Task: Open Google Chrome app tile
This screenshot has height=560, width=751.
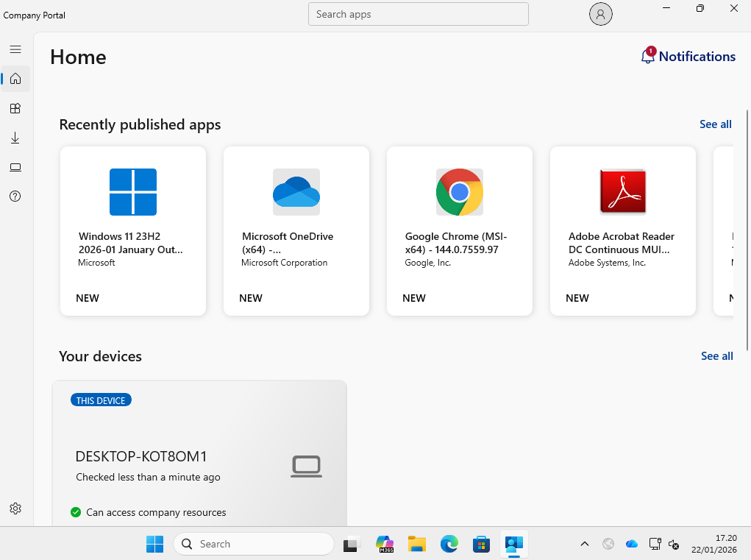Action: [460, 230]
